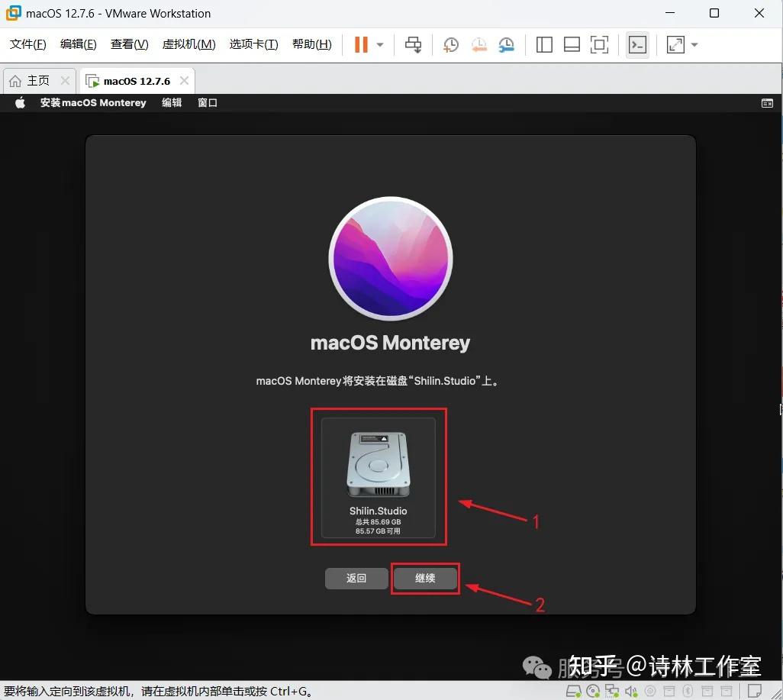Pause the virtual machine with the orange pause button
Screen dimensions: 783x700
click(361, 44)
